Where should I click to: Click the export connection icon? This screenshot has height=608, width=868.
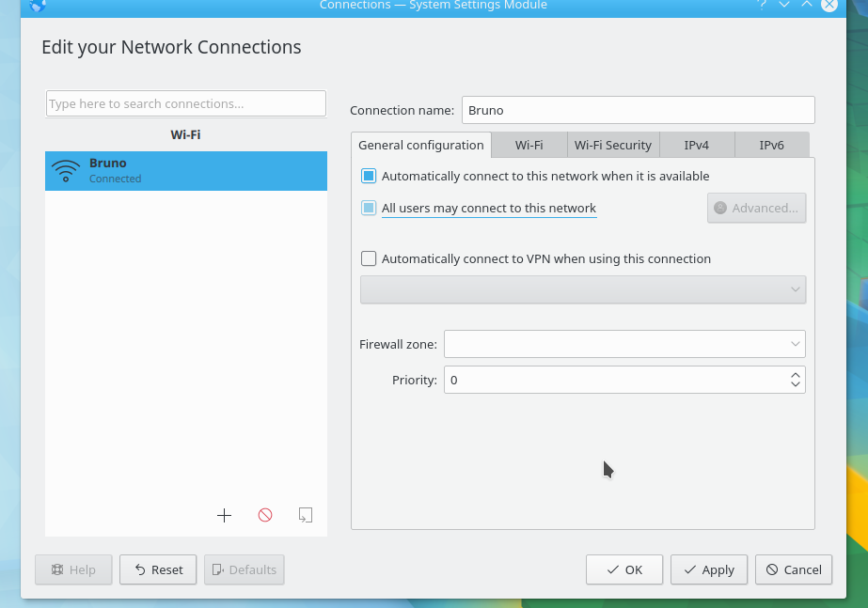click(305, 515)
